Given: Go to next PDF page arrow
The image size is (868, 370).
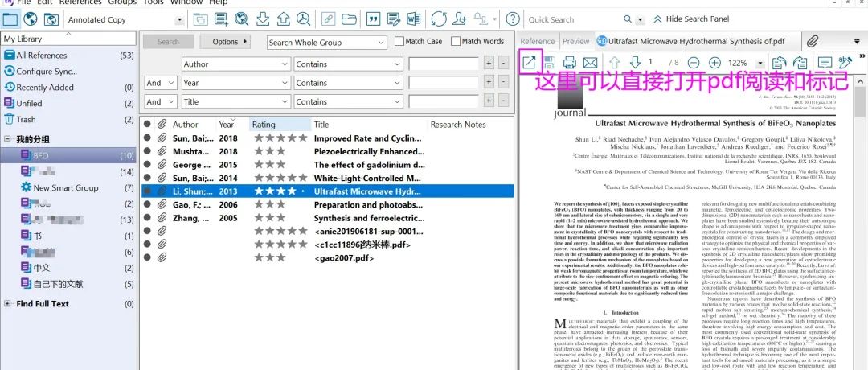Looking at the screenshot, I should pos(635,63).
